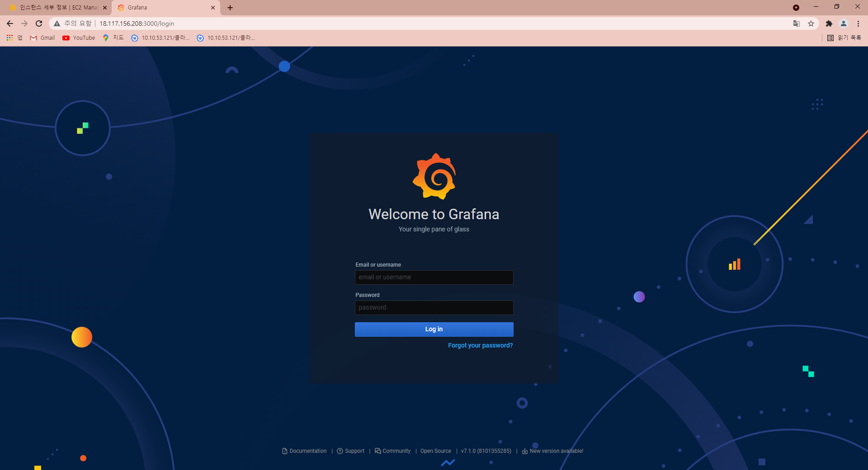Screen dimensions: 868x470
Task: Open the Chrome three-dot menu
Action: (858, 23)
